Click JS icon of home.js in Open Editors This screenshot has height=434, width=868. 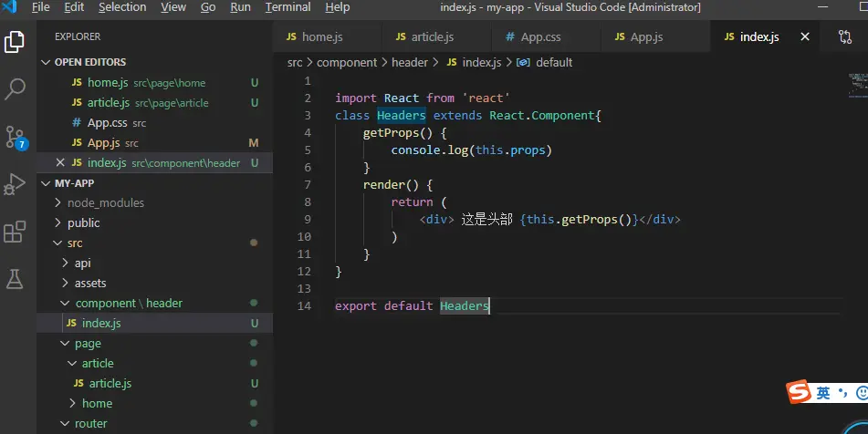pyautogui.click(x=77, y=82)
